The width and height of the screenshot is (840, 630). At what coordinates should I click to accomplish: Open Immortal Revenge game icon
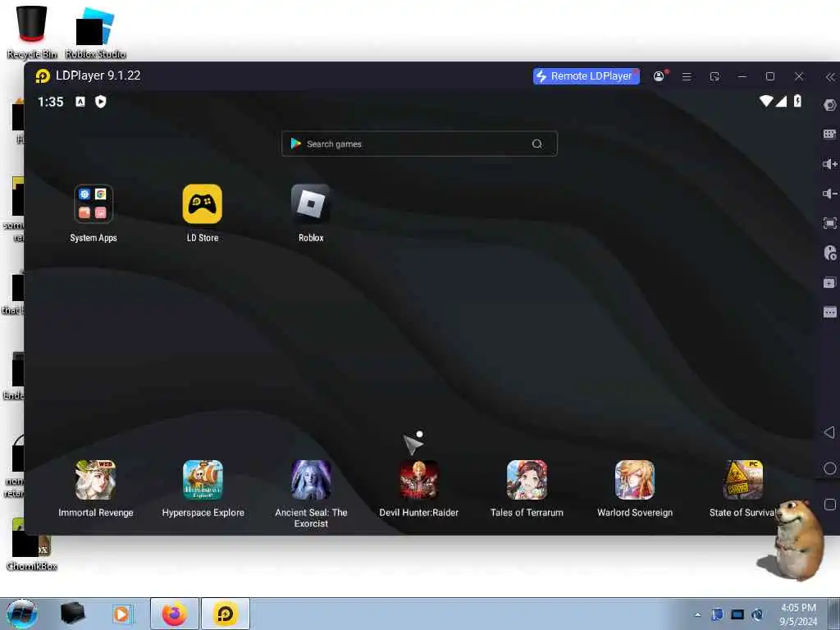(x=95, y=480)
